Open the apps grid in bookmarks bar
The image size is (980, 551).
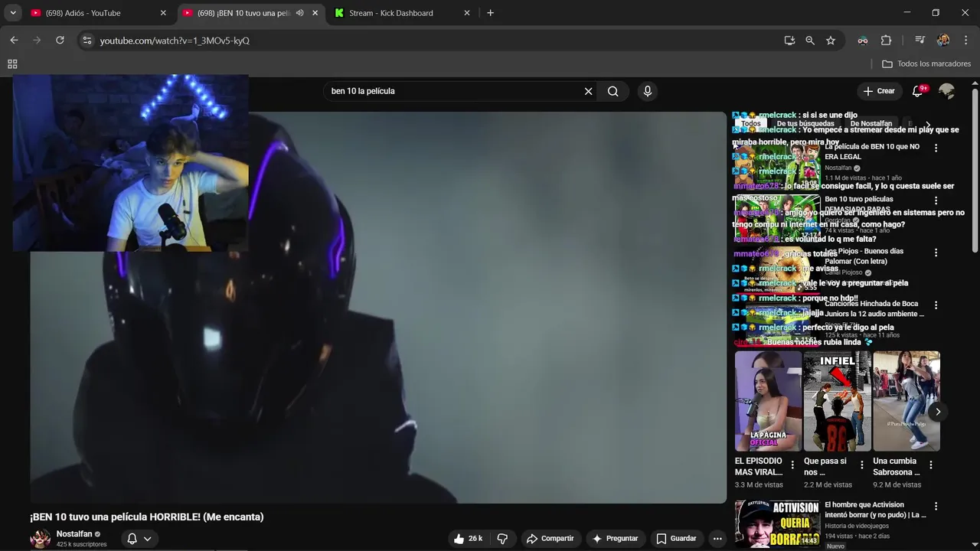[12, 64]
